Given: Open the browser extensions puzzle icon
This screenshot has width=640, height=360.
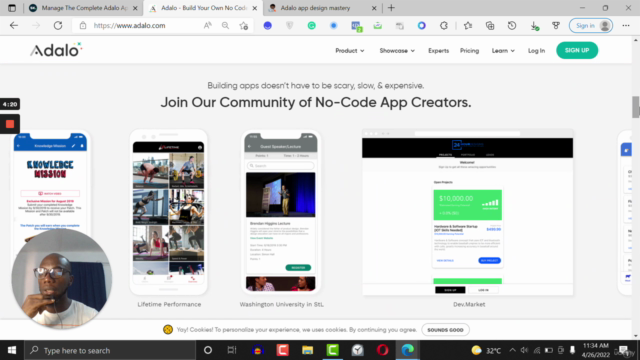Looking at the screenshot, I should click(444, 25).
